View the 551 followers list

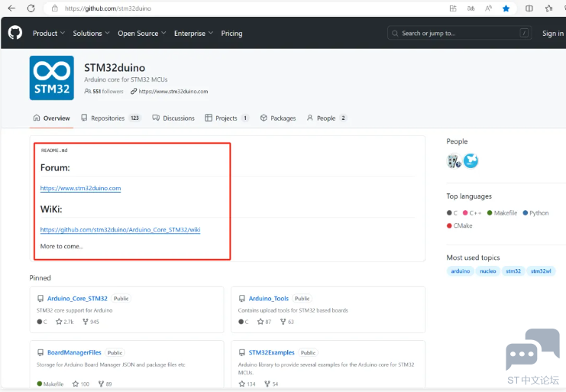(x=104, y=92)
